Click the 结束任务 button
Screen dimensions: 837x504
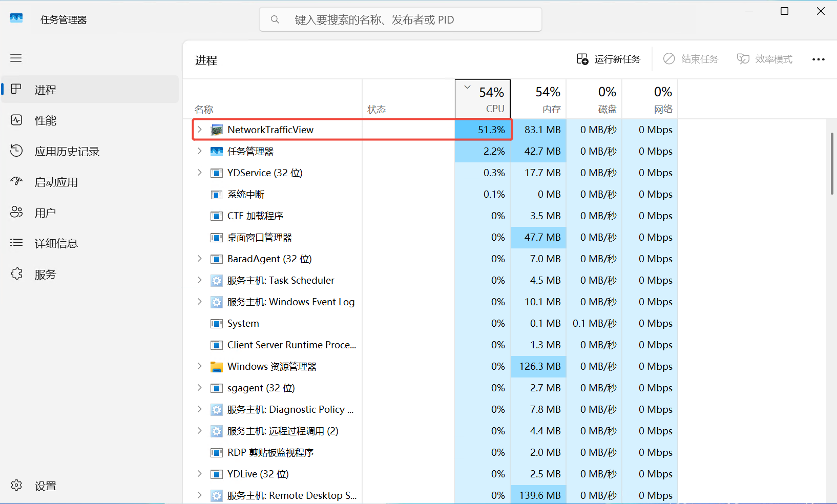(691, 59)
